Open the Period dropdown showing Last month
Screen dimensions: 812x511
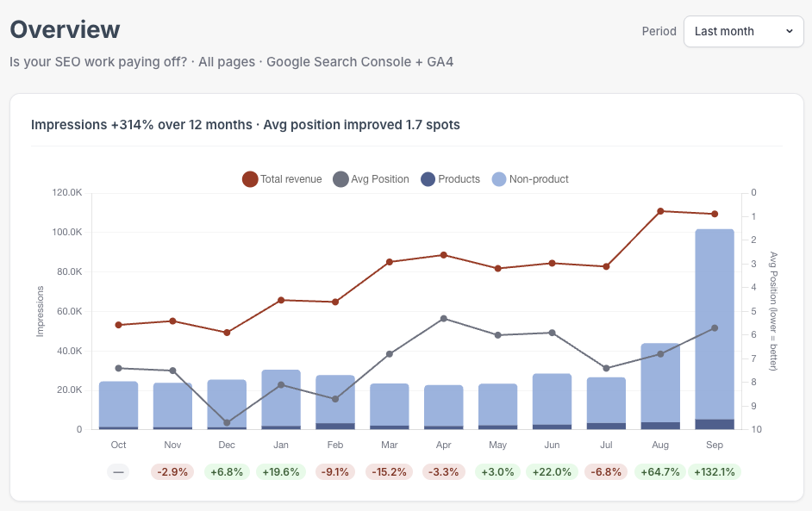[743, 32]
